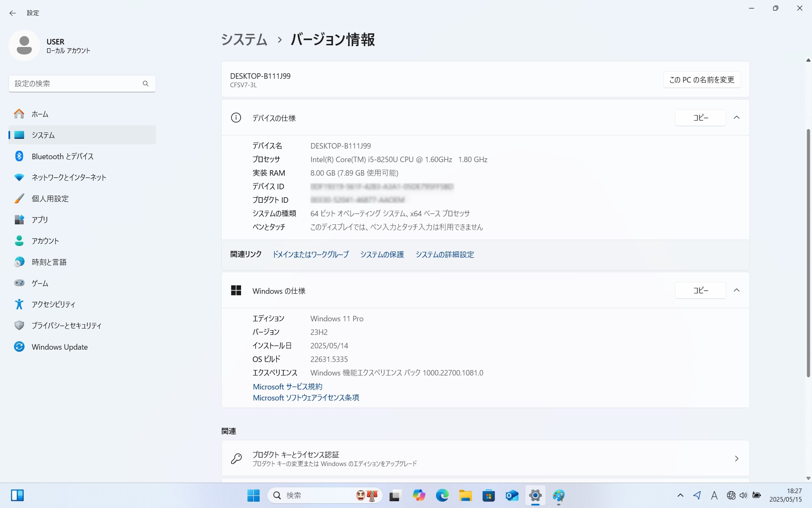Launch Copilot from the taskbar
This screenshot has width=812, height=508.
tap(419, 495)
